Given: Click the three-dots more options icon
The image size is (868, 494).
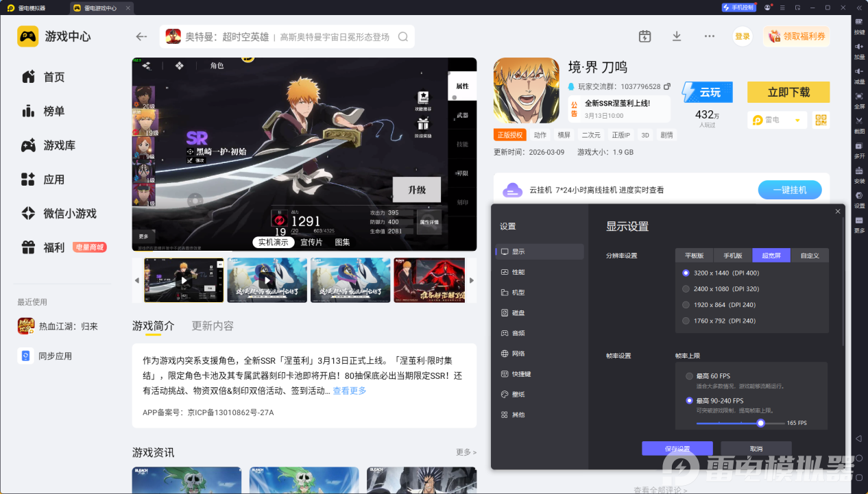Looking at the screenshot, I should click(x=710, y=36).
